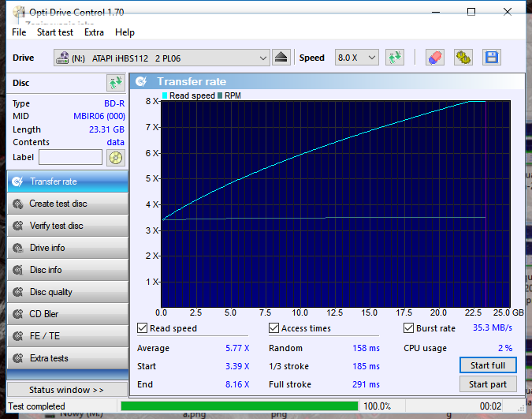532x419 pixels.
Task: Toggle the Access times checkbox
Action: click(x=273, y=328)
